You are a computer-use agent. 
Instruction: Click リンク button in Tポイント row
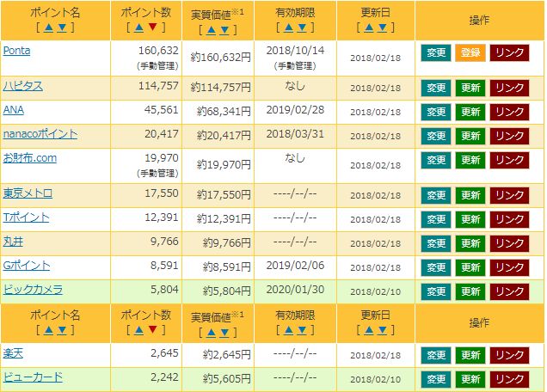pos(509,219)
